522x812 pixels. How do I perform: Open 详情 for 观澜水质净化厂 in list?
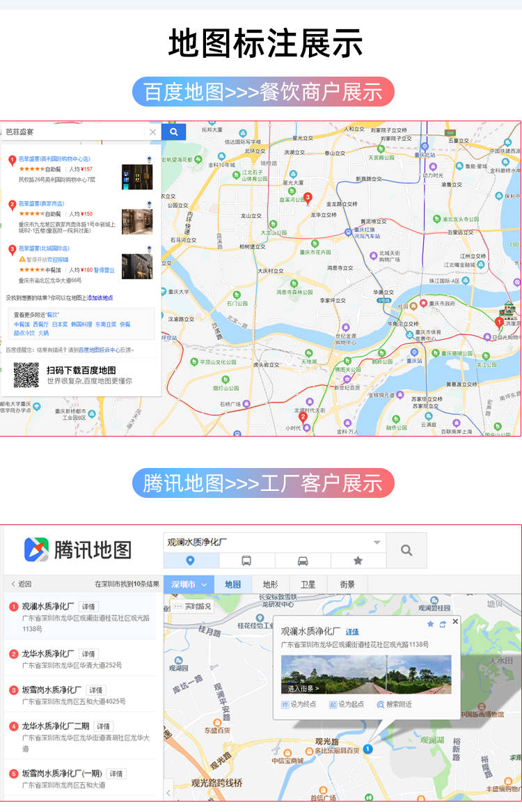pyautogui.click(x=88, y=607)
